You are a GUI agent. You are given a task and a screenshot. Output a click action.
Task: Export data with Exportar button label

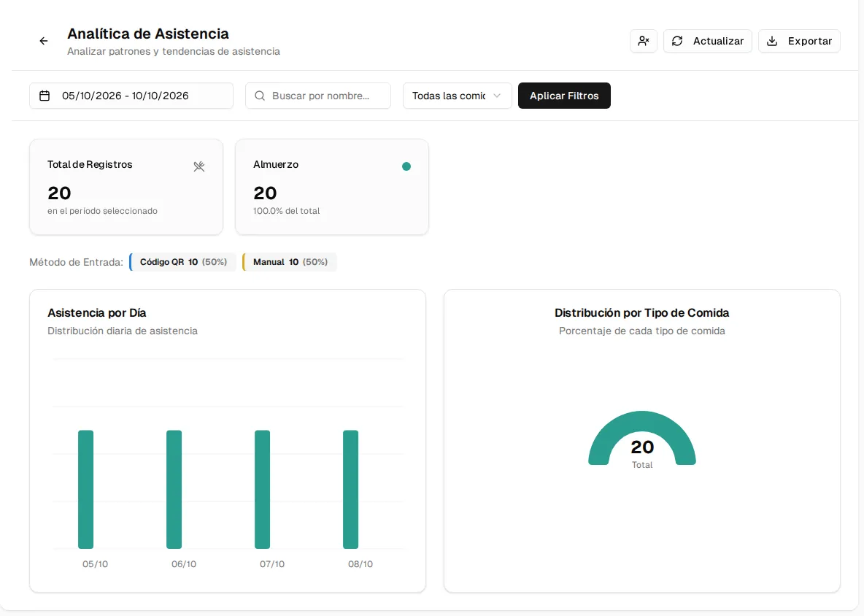tap(809, 41)
